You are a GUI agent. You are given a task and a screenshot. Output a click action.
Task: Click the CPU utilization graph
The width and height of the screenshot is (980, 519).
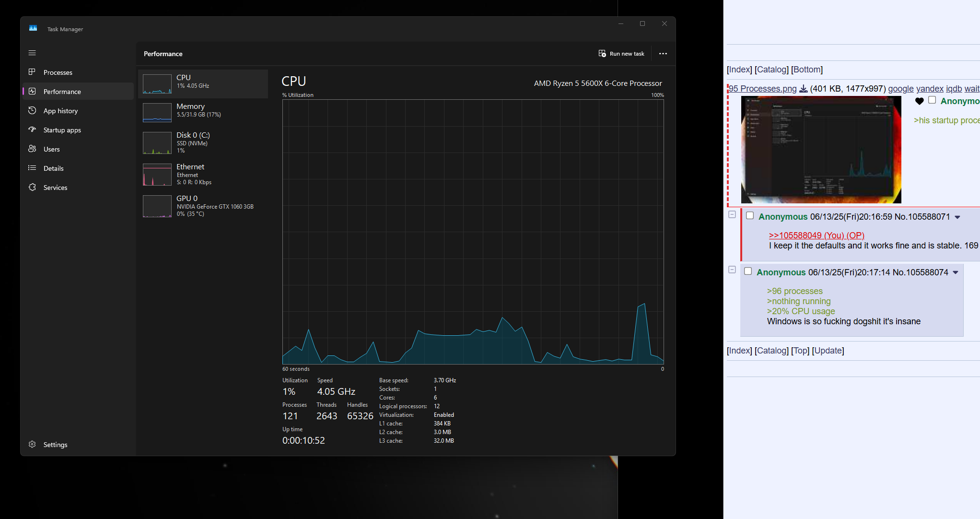point(473,232)
